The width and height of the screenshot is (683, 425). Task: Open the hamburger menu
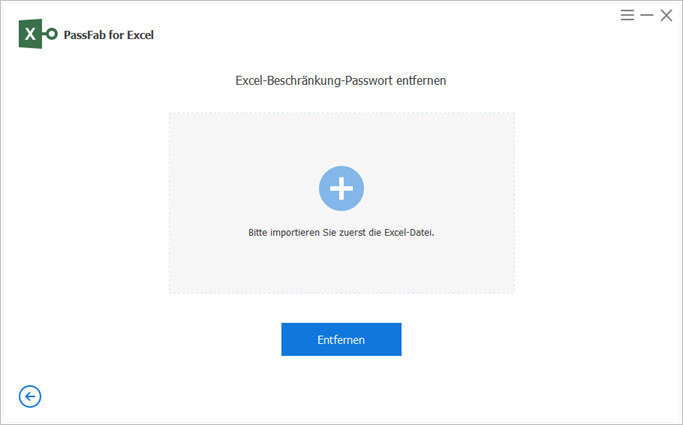627,15
